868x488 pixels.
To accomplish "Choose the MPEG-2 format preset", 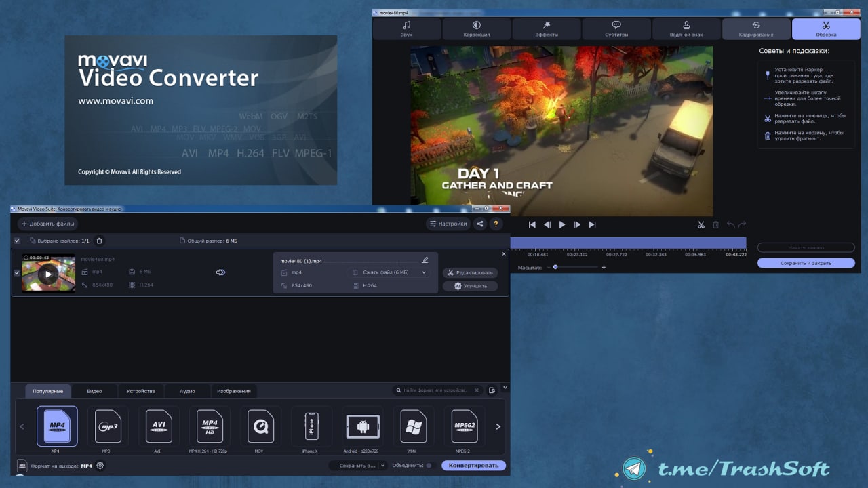I will [x=464, y=426].
